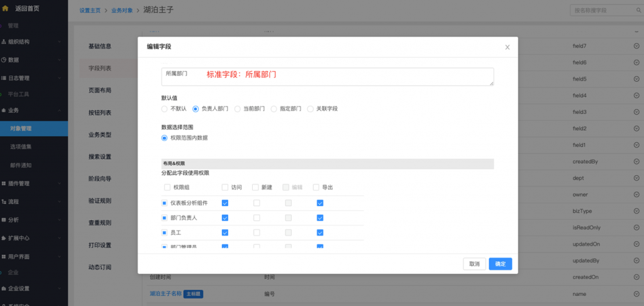Click the 流程 sidebar icon
Image resolution: width=644 pixels, height=306 pixels.
coord(4,202)
